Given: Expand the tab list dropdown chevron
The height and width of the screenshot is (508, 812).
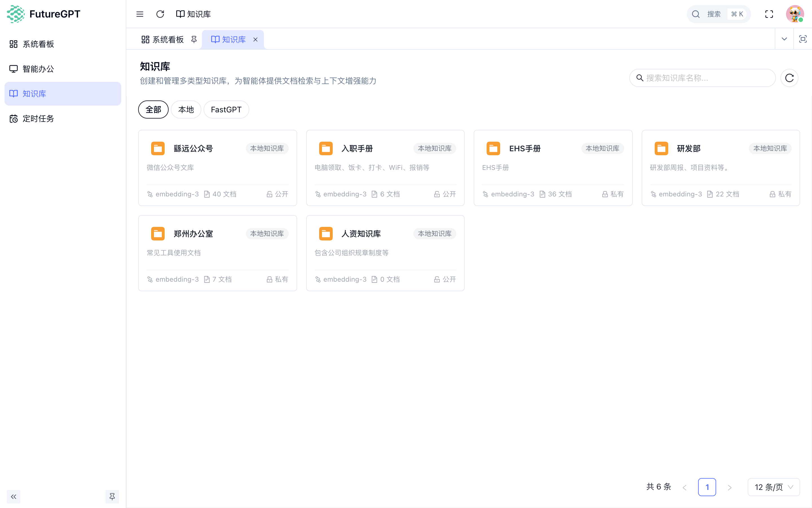Looking at the screenshot, I should point(784,39).
